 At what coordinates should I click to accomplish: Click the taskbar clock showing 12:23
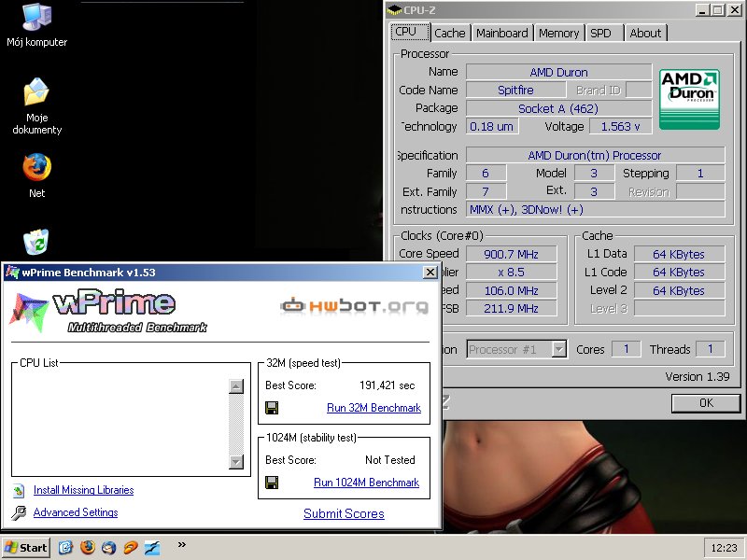(724, 548)
